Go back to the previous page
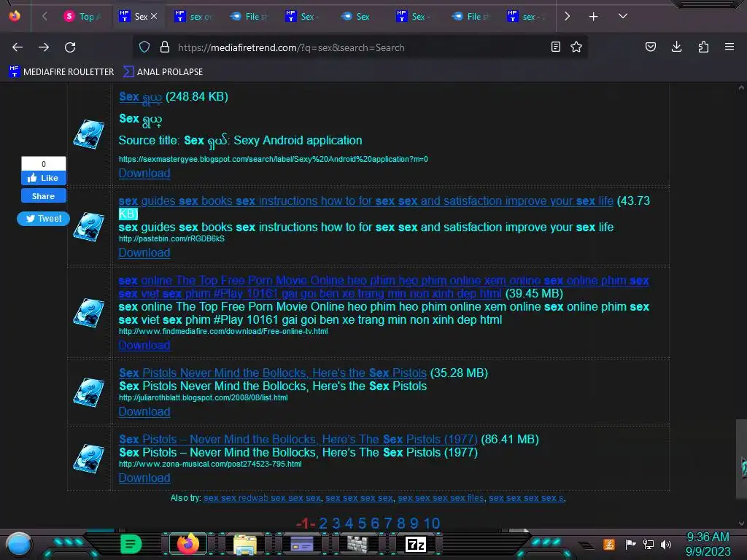The height and width of the screenshot is (560, 747). 18,47
